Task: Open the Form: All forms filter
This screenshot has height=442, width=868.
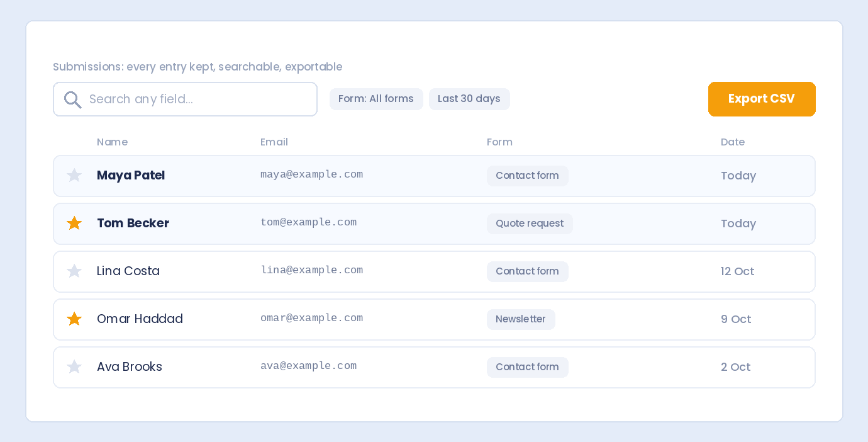Action: (x=376, y=99)
